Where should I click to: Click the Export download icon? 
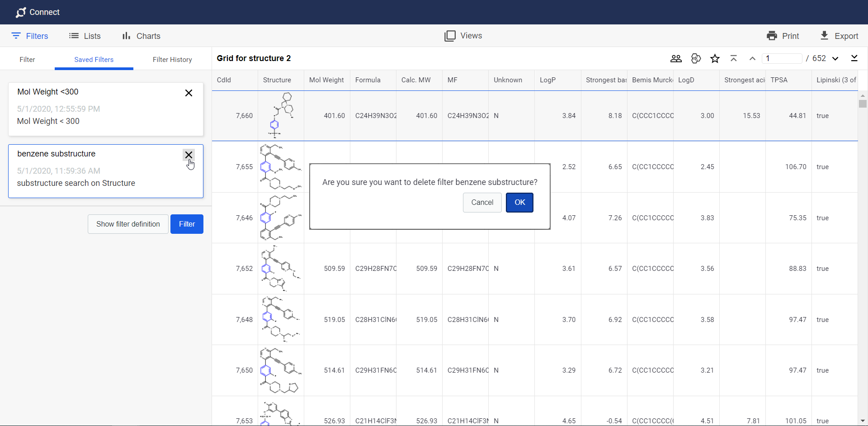[824, 36]
